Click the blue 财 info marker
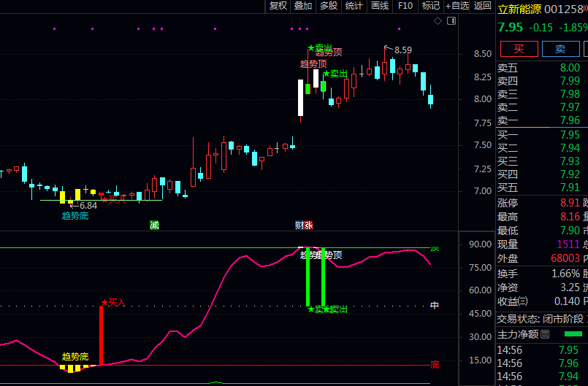The height and width of the screenshot is (386, 588). (x=299, y=225)
